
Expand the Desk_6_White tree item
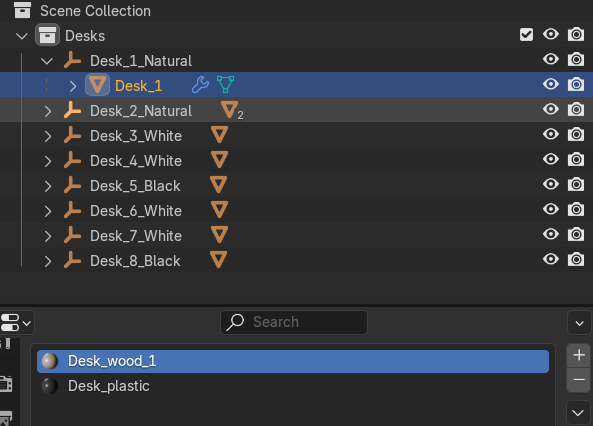[48, 211]
